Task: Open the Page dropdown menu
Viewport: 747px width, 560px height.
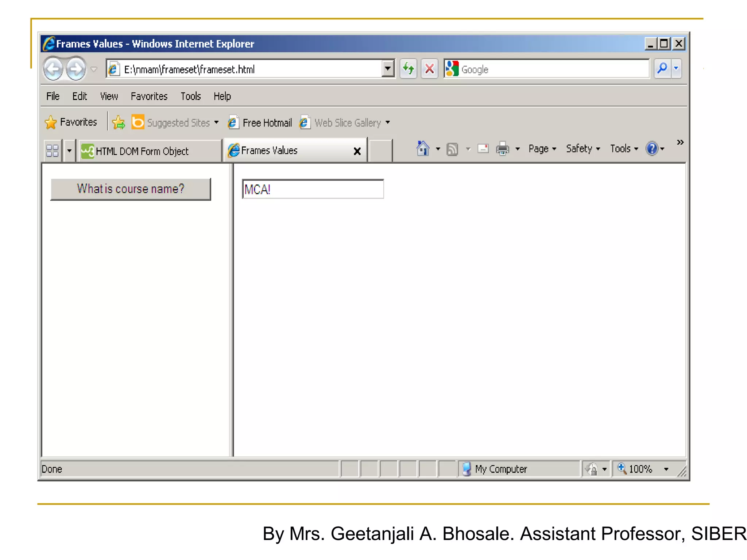Action: pyautogui.click(x=542, y=149)
